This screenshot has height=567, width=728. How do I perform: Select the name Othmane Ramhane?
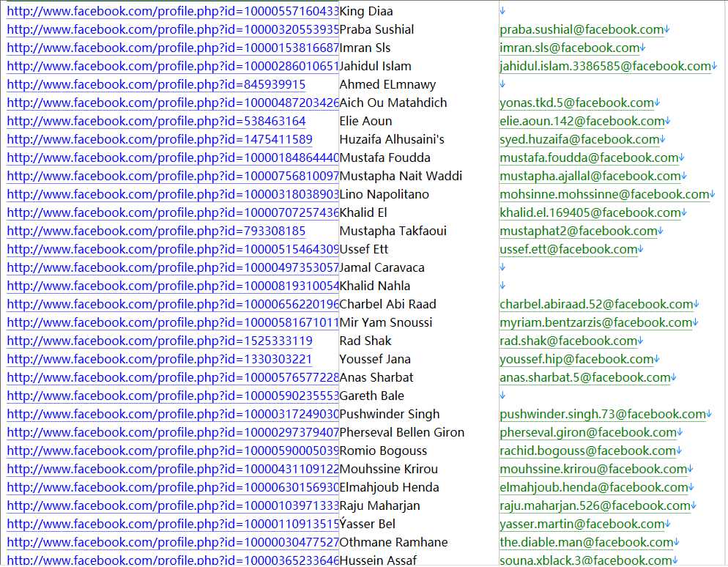[394, 542]
